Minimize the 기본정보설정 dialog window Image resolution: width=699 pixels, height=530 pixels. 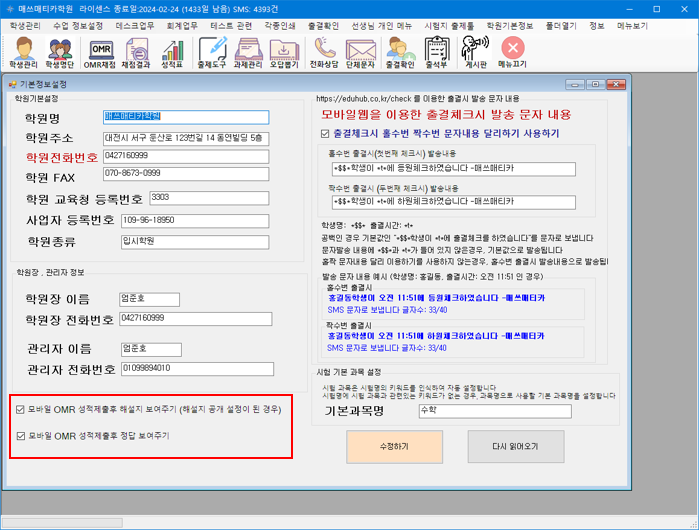click(575, 84)
